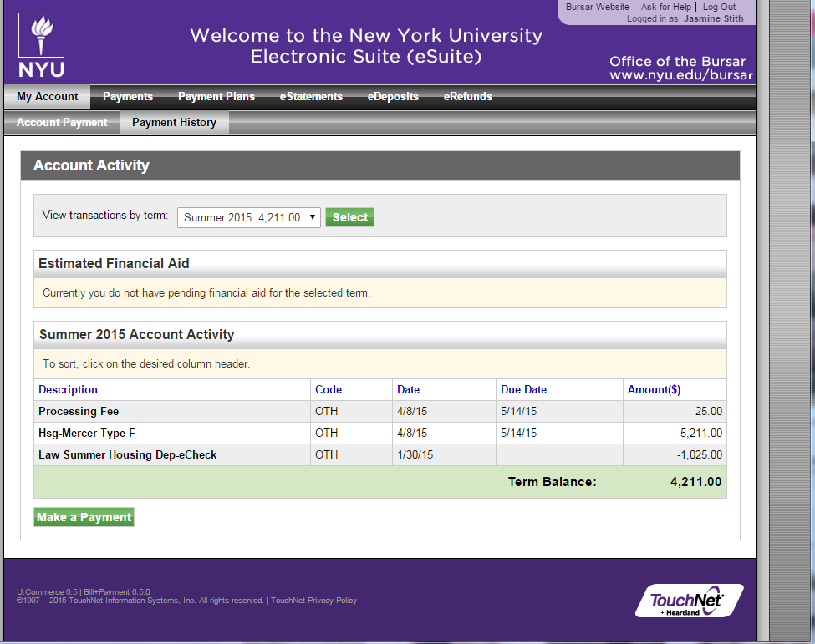
Task: Open the term selection dropdown
Action: (x=248, y=217)
